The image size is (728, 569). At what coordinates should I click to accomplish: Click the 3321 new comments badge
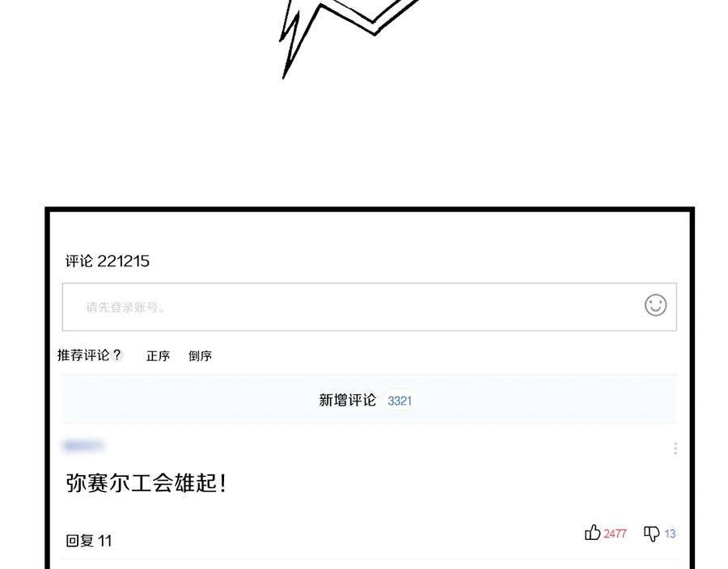click(400, 401)
